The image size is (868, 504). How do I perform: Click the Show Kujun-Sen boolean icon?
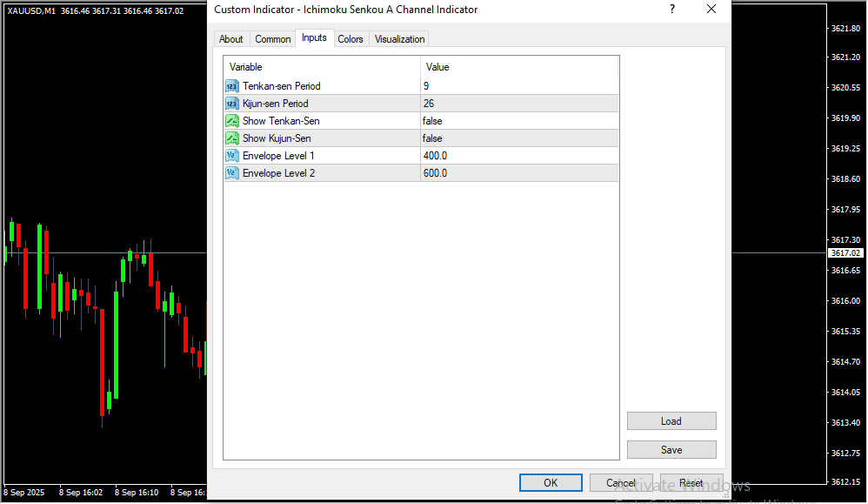(232, 138)
